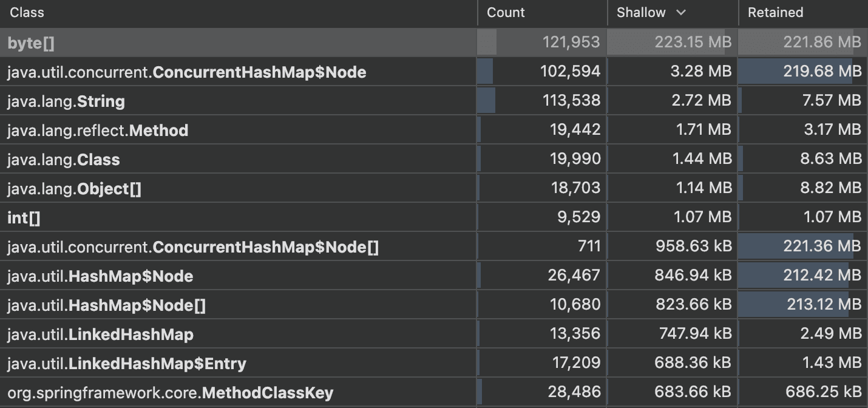The width and height of the screenshot is (868, 408).
Task: Sort by the Count column header
Action: [506, 13]
